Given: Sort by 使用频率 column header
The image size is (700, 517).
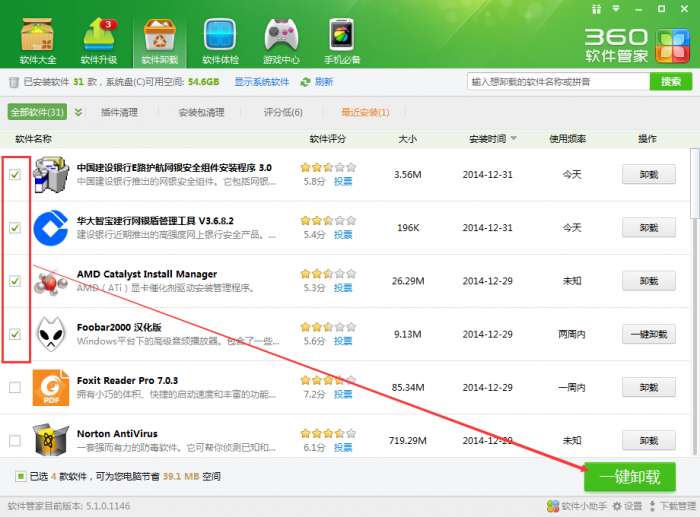Looking at the screenshot, I should click(567, 139).
